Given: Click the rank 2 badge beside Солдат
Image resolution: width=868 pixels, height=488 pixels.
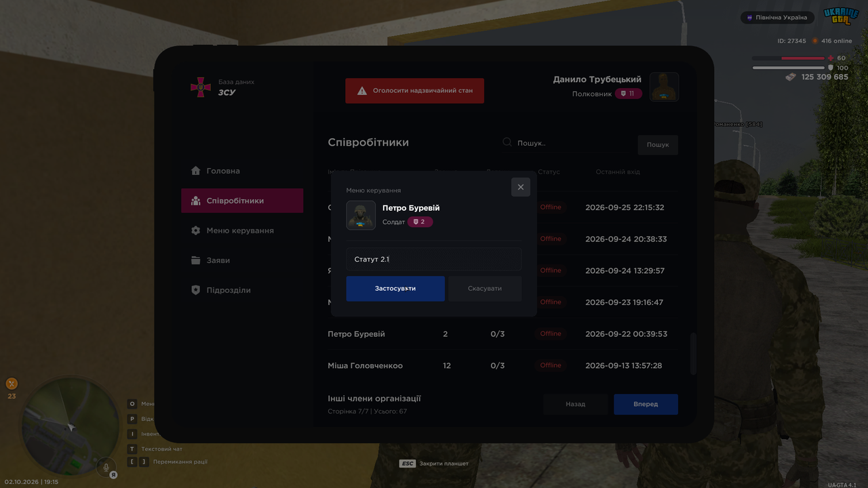Looking at the screenshot, I should [420, 222].
